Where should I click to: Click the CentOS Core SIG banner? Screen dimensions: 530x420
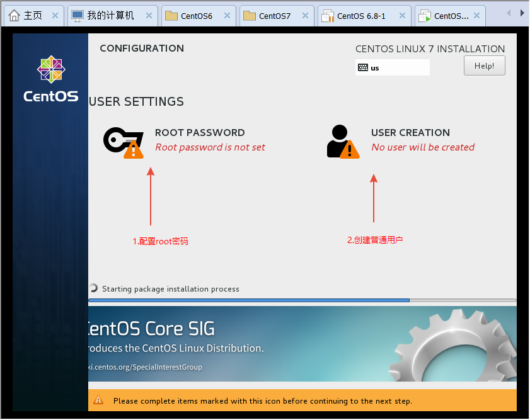click(302, 344)
